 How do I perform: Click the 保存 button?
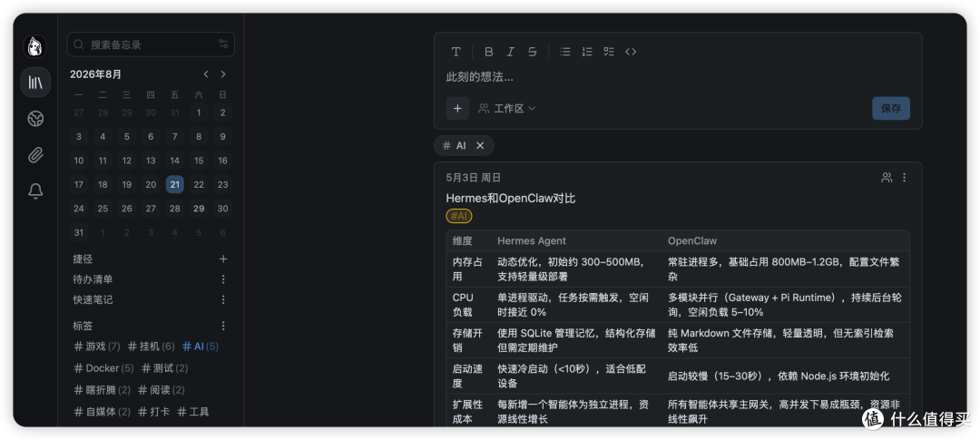891,108
